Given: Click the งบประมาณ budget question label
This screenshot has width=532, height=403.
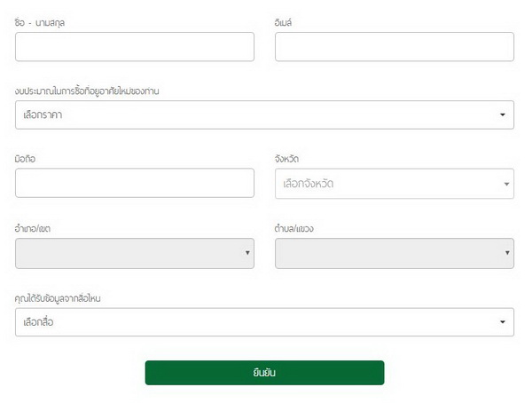Looking at the screenshot, I should [x=87, y=91].
